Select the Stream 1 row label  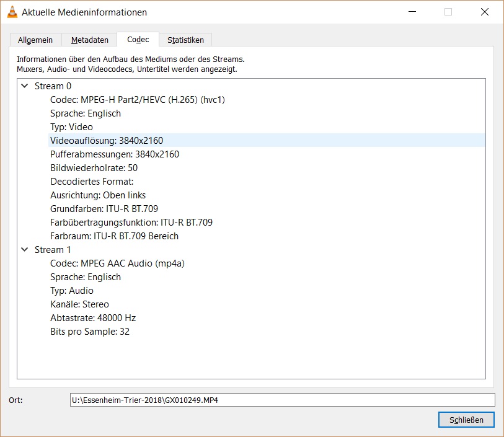[53, 250]
